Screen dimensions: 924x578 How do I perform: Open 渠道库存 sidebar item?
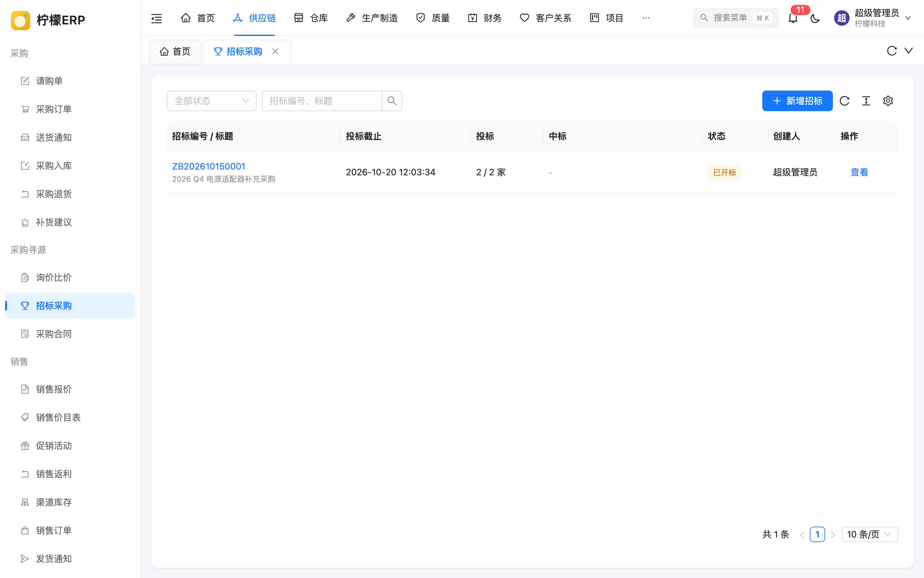70,502
